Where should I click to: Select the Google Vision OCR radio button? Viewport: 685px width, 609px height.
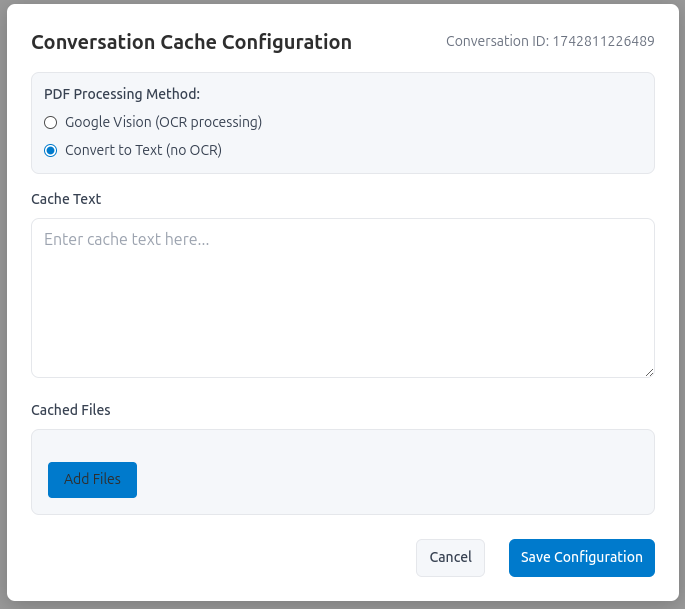tap(51, 123)
